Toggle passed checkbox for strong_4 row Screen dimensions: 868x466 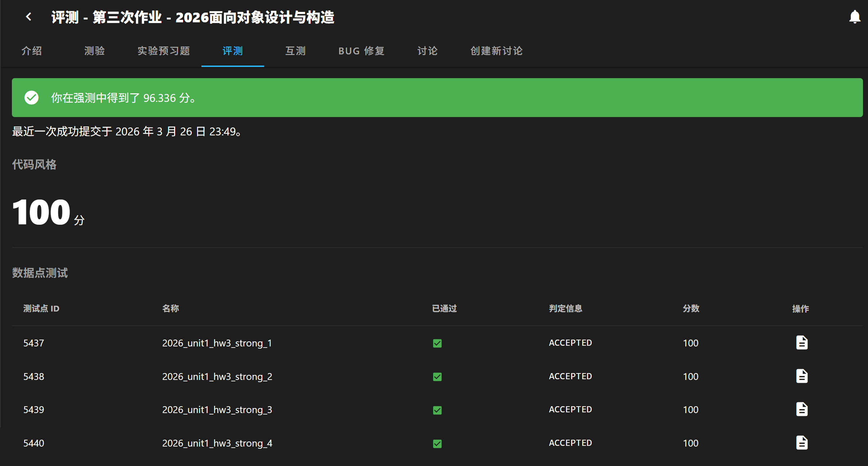pos(437,443)
